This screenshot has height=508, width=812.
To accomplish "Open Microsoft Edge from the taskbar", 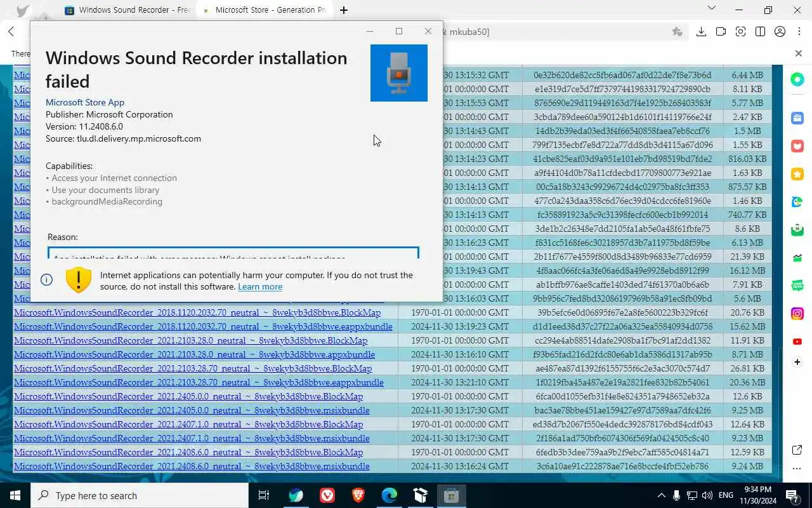I will 389,495.
